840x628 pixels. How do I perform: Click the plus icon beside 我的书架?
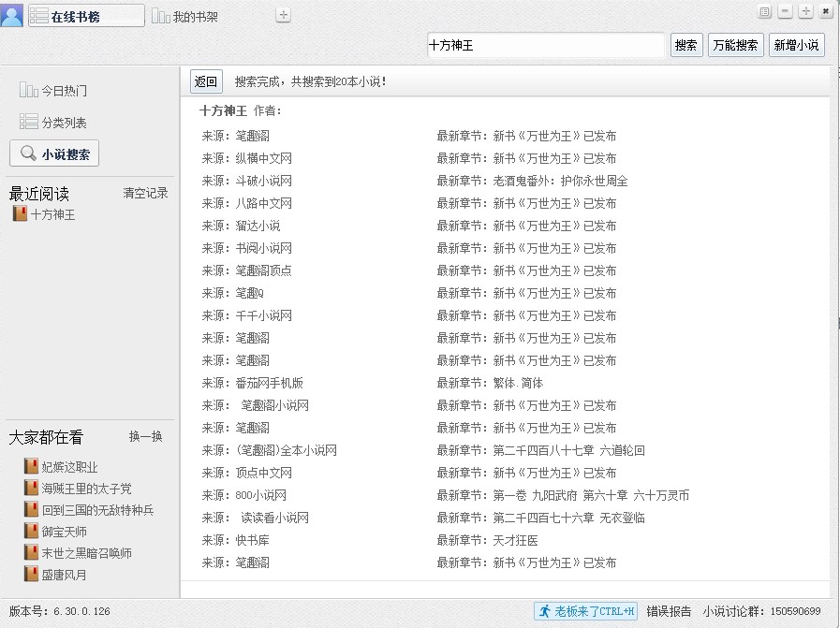(x=284, y=16)
